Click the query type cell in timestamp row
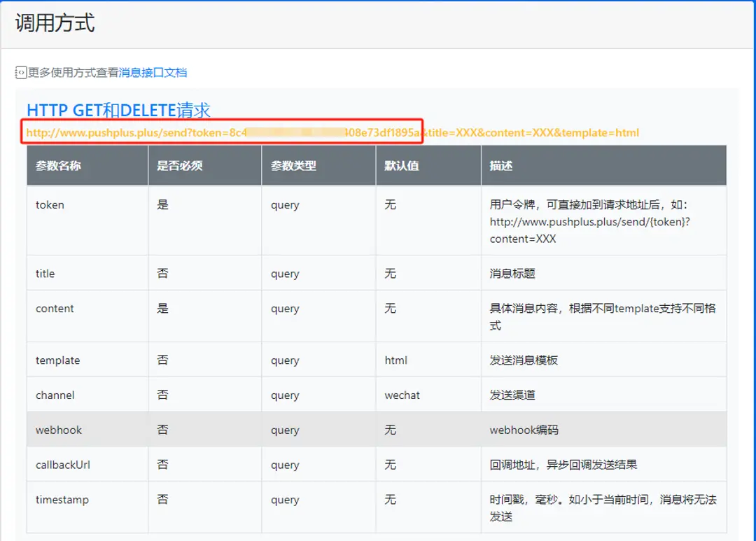This screenshot has height=541, width=756. [318, 507]
